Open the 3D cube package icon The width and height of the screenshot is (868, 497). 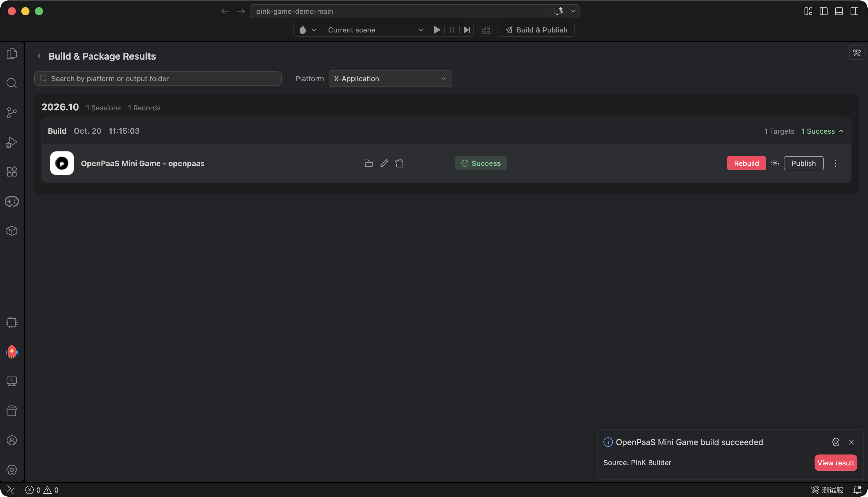[x=12, y=231]
